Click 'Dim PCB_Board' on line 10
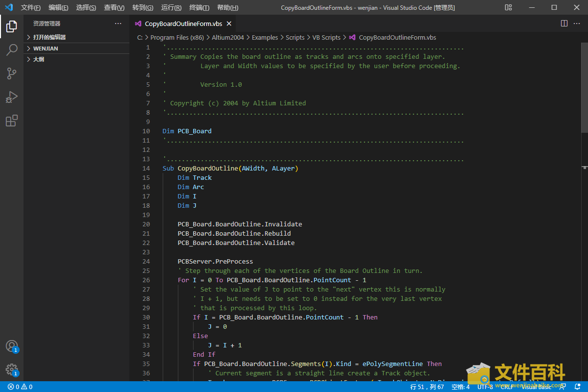This screenshot has height=392, width=588. click(187, 131)
